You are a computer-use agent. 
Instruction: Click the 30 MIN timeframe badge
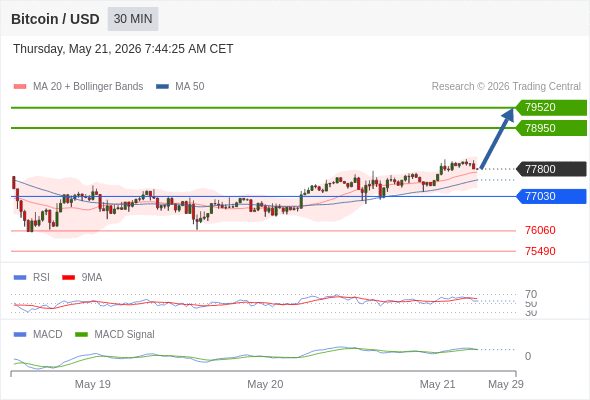click(133, 19)
